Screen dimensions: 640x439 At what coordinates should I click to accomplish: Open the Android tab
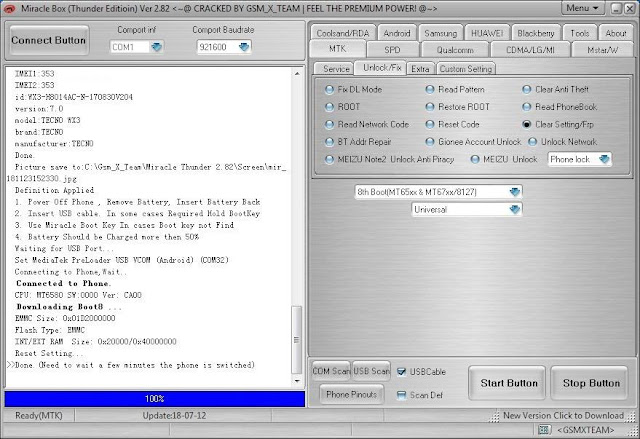[397, 33]
